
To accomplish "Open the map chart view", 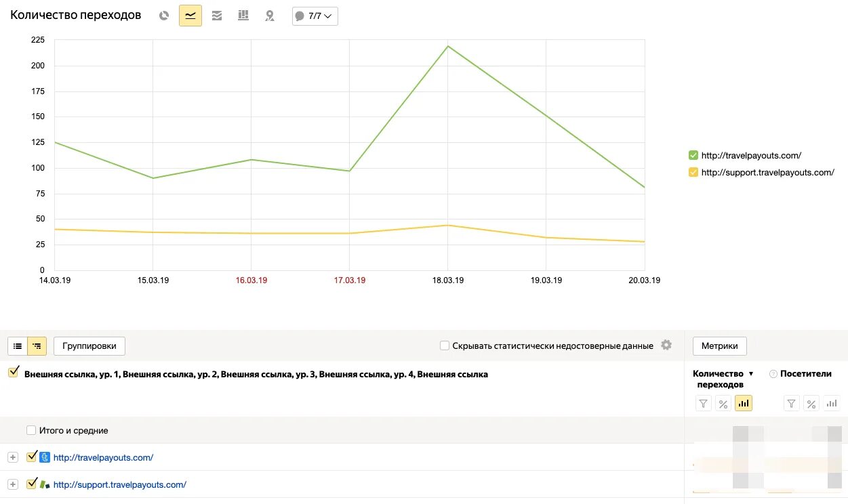I will (270, 16).
